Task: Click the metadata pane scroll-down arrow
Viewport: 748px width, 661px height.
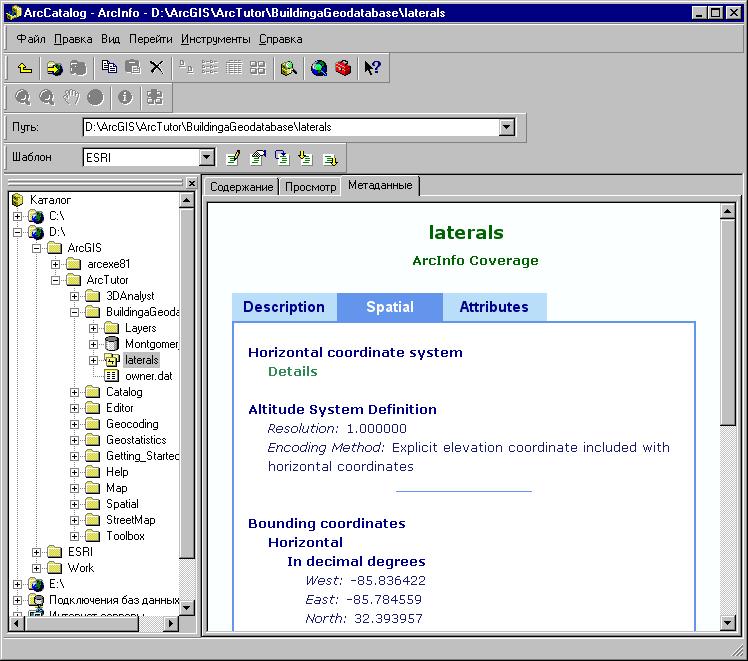Action: pos(727,622)
